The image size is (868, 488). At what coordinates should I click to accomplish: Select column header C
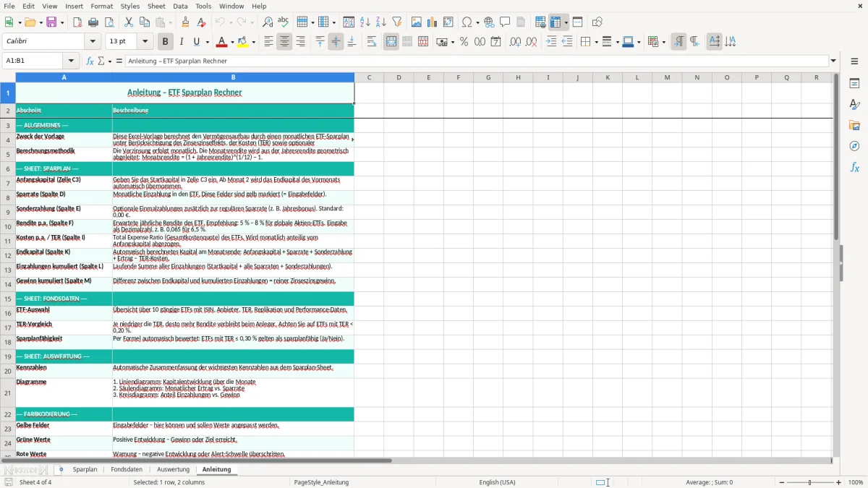pyautogui.click(x=369, y=77)
